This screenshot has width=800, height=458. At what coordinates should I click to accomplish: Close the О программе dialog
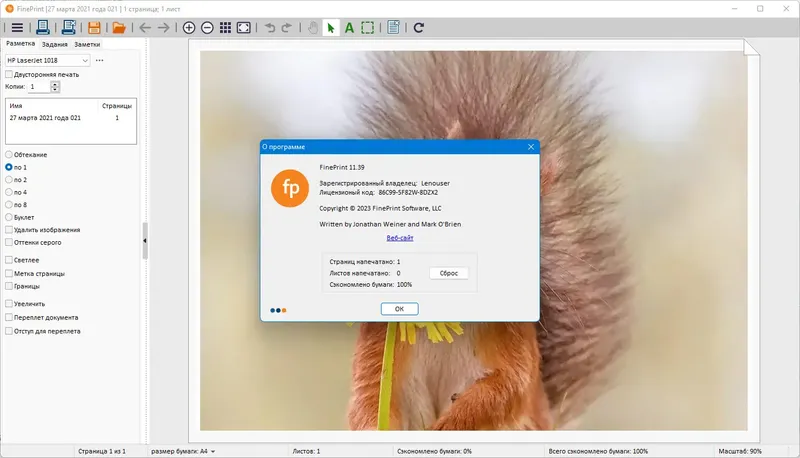[531, 147]
